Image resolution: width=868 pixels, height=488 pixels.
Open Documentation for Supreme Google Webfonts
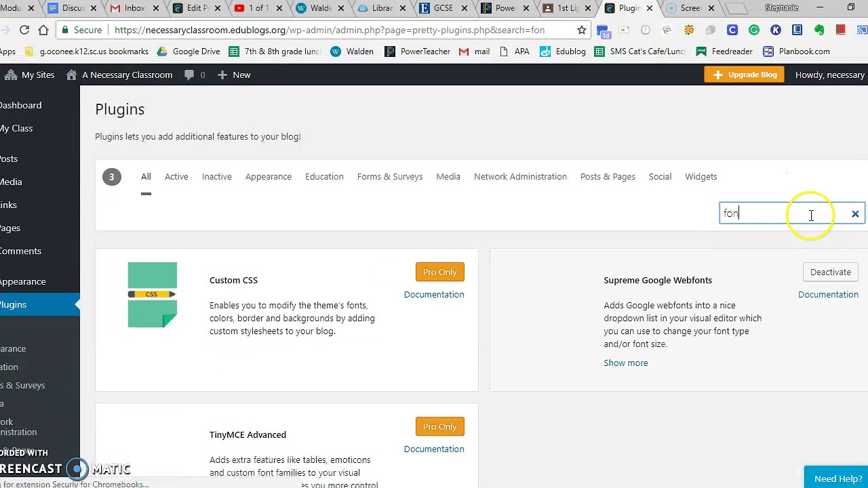[828, 295]
